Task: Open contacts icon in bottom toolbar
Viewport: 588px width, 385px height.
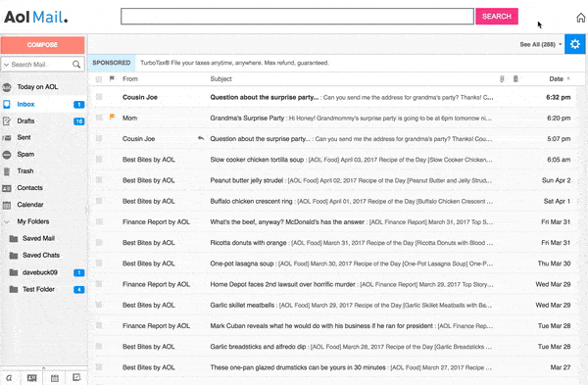Action: pyautogui.click(x=32, y=378)
